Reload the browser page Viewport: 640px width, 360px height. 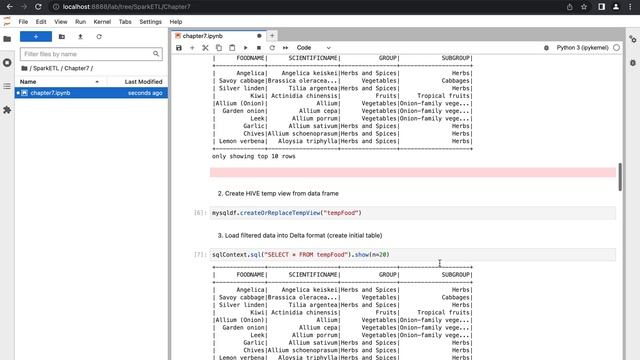pos(38,7)
